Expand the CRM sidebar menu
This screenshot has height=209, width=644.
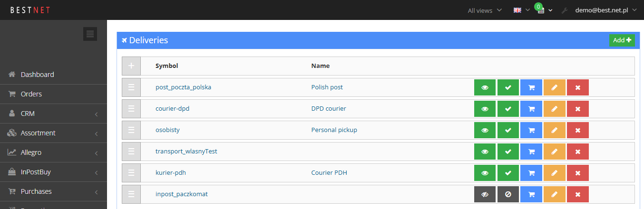point(53,114)
